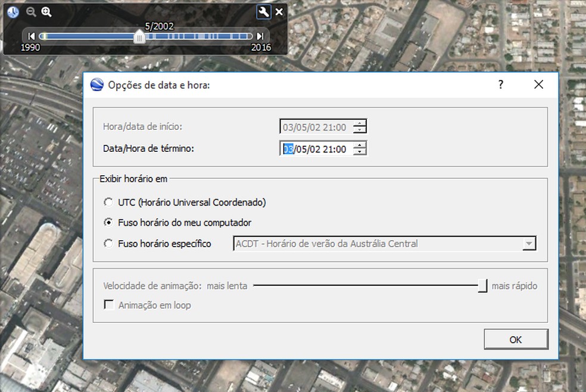The image size is (586, 392).
Task: Close the historical imagery time slider
Action: click(279, 12)
